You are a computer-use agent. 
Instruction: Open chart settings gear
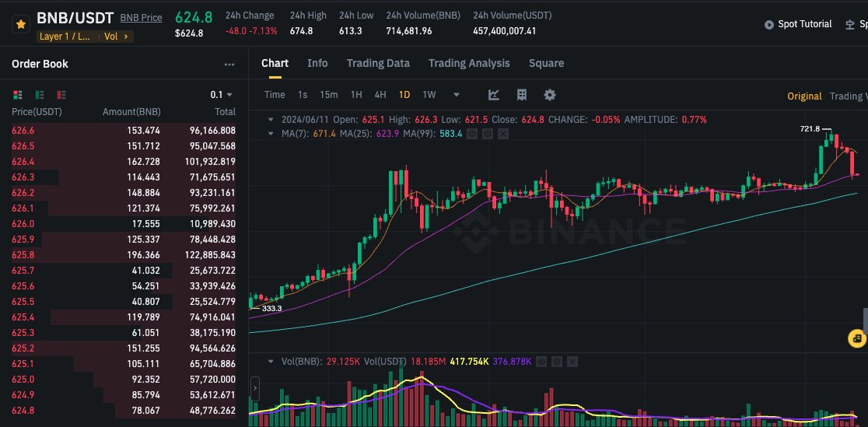[x=549, y=95]
